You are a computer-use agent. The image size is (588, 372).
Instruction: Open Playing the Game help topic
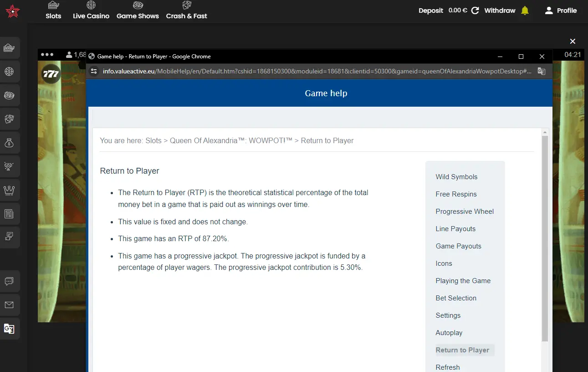[x=463, y=281]
